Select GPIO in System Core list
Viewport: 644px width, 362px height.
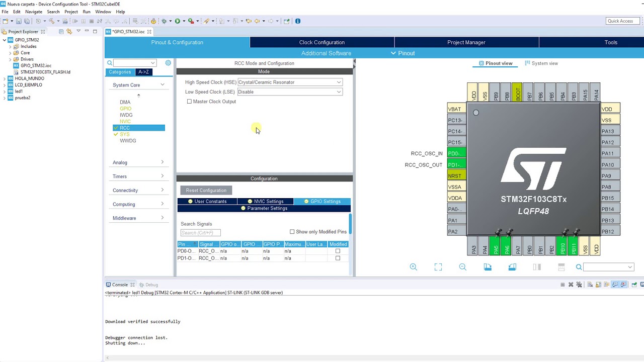[x=125, y=109]
